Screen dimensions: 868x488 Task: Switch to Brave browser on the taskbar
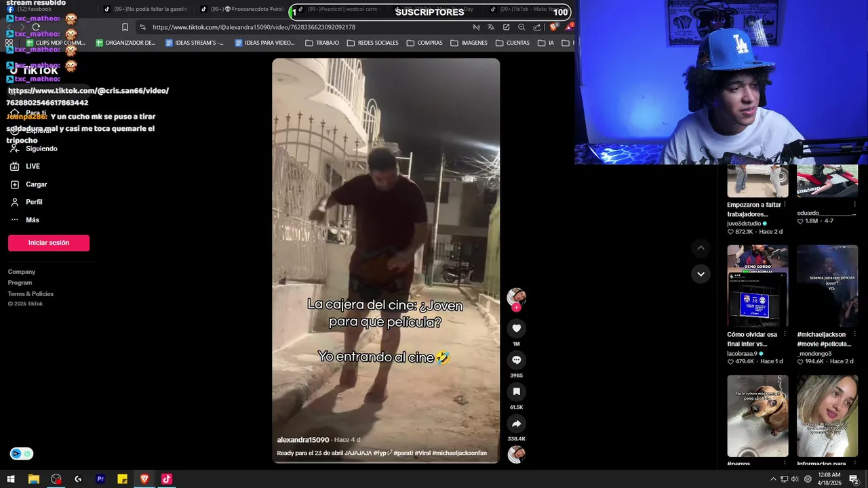tap(144, 479)
